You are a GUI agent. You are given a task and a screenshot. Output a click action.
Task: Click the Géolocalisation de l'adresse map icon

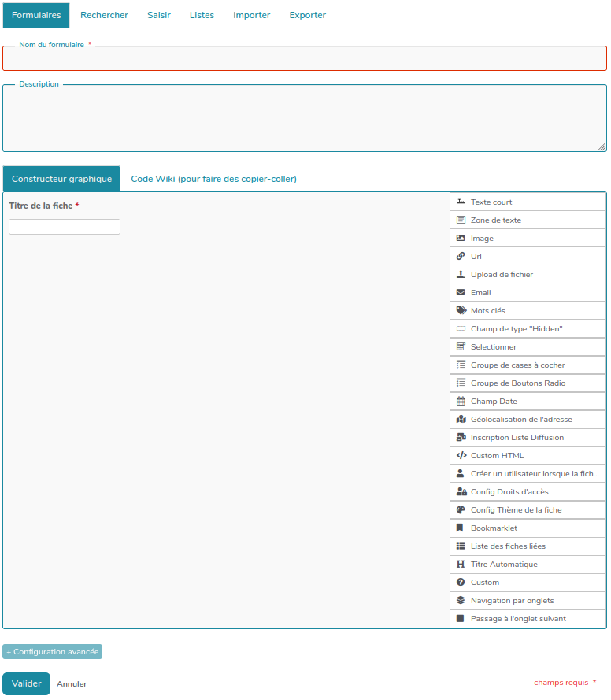click(x=461, y=420)
